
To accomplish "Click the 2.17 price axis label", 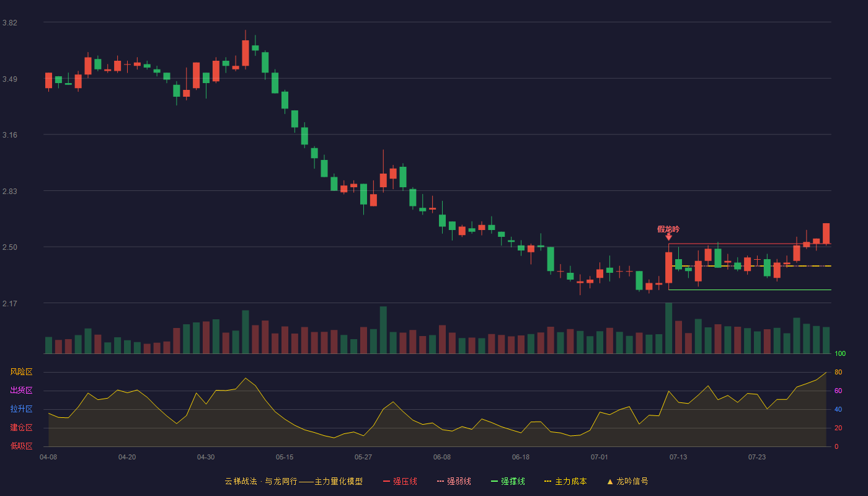I will [x=10, y=304].
